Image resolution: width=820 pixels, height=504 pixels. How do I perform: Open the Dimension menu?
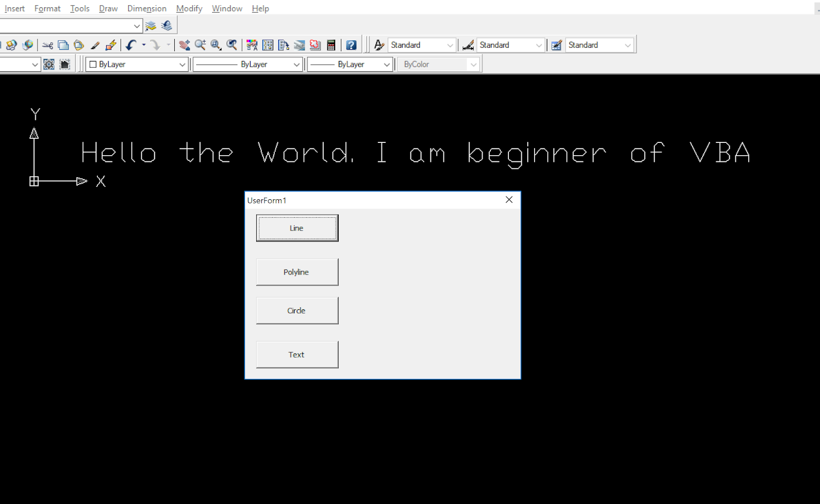pos(147,8)
